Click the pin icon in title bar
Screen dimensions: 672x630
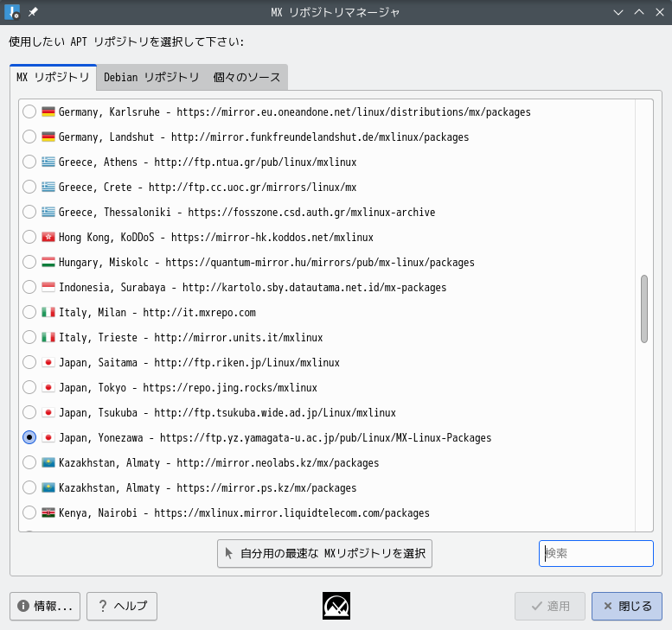pos(33,12)
